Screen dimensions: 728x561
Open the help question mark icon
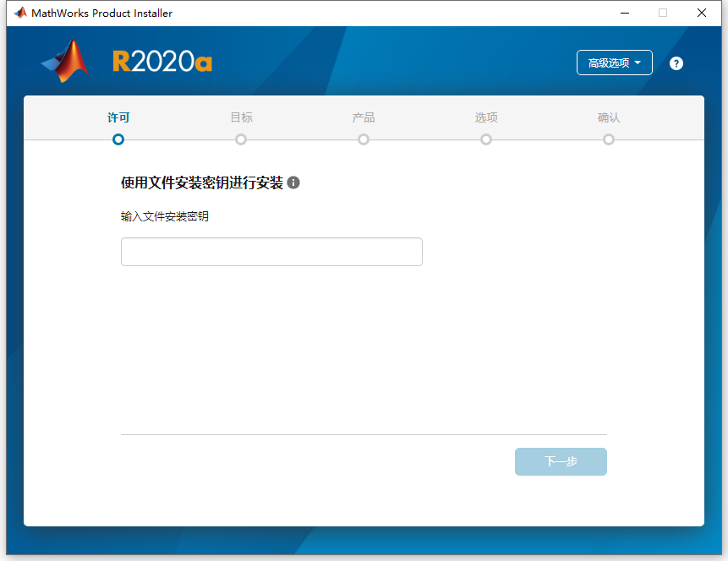point(676,63)
